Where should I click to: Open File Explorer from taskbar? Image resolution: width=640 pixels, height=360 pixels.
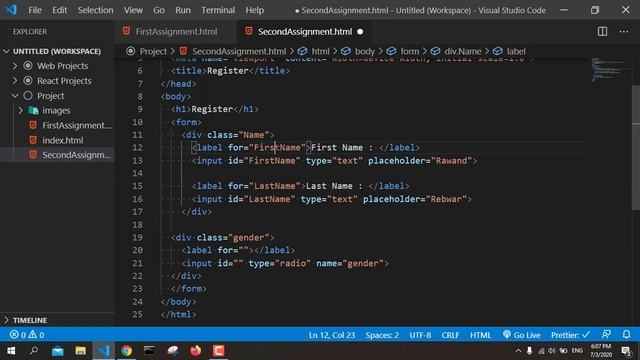80,351
